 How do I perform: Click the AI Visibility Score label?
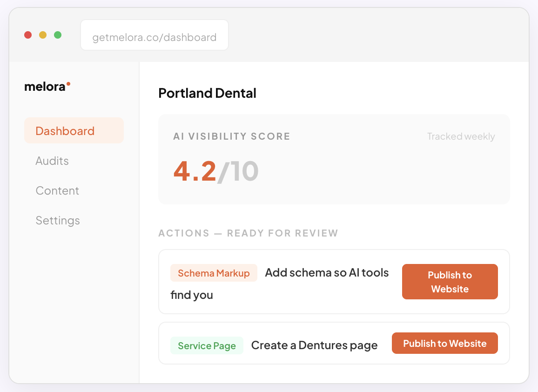coord(231,136)
